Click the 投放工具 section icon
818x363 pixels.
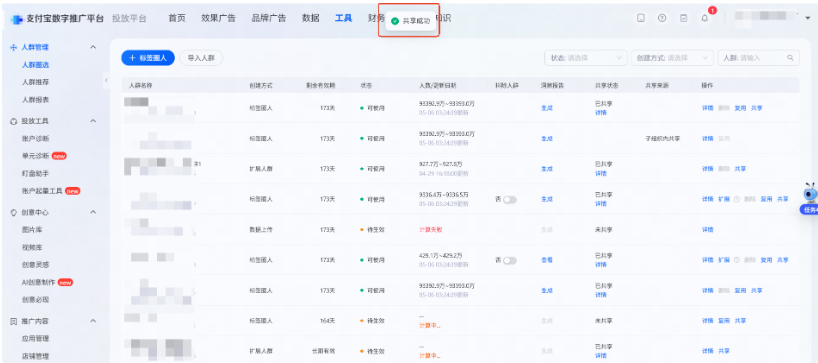14,121
